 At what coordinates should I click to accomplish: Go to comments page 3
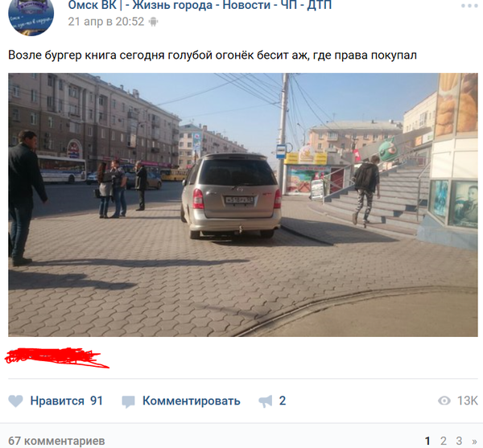(x=459, y=441)
